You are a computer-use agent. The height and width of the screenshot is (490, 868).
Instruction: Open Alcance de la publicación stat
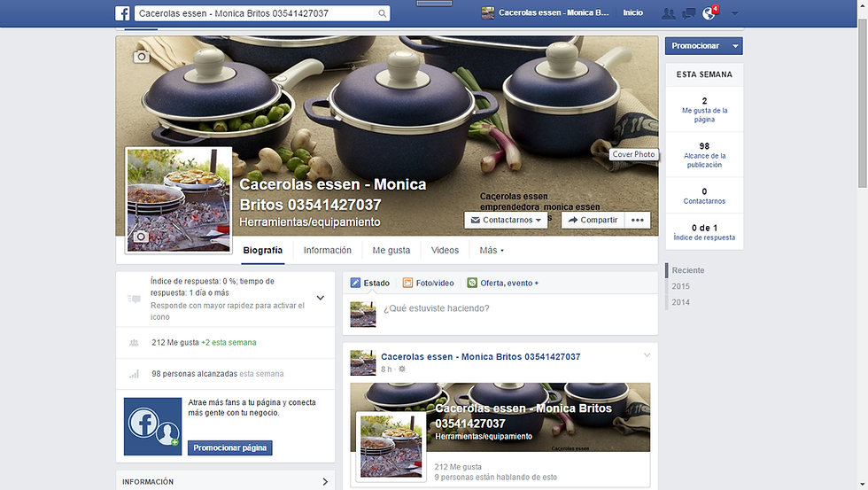tap(704, 155)
